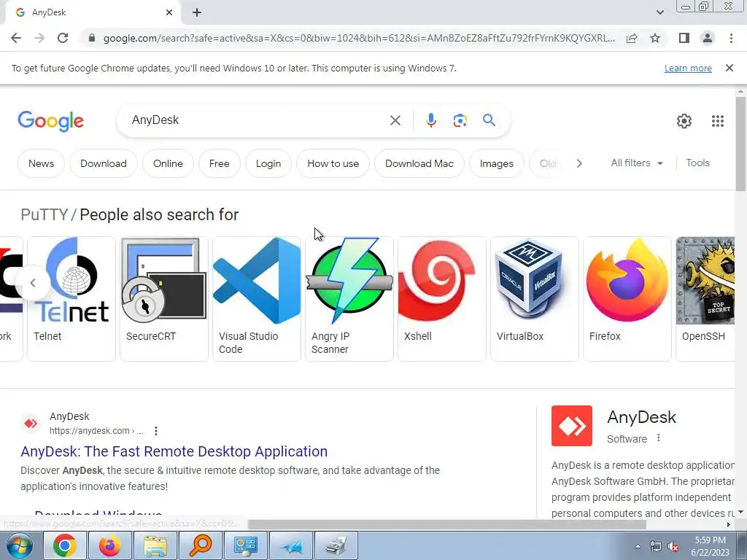Click the horizontal page scrollbar

[446, 524]
